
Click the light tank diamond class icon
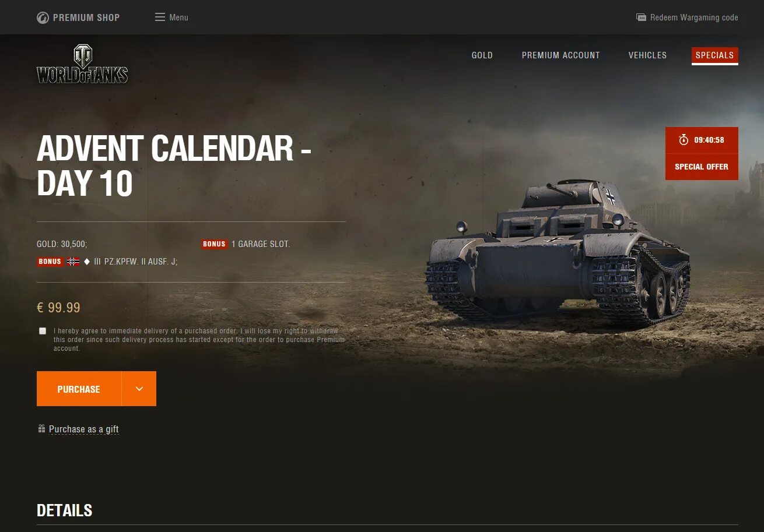point(87,262)
